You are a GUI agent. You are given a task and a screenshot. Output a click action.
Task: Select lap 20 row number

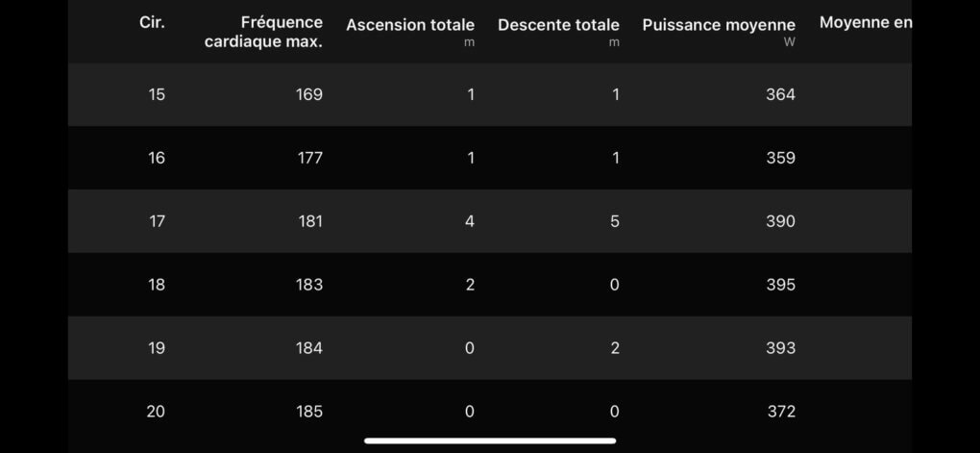tap(156, 411)
